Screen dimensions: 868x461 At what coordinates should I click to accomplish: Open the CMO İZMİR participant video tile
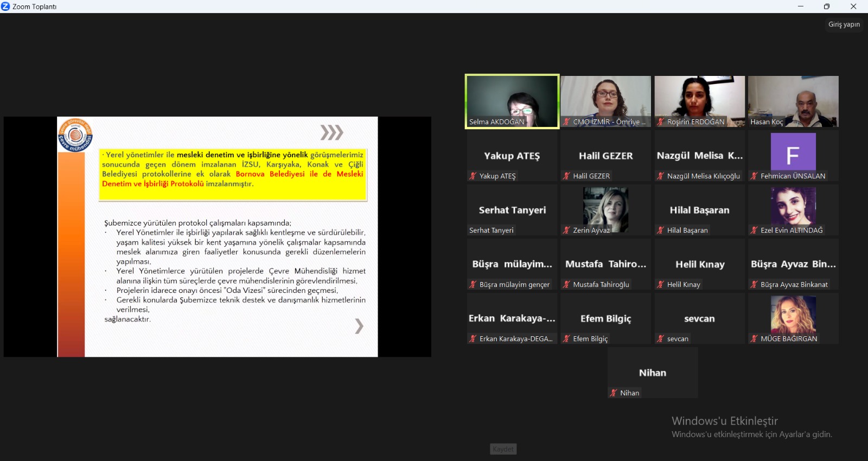pos(605,101)
